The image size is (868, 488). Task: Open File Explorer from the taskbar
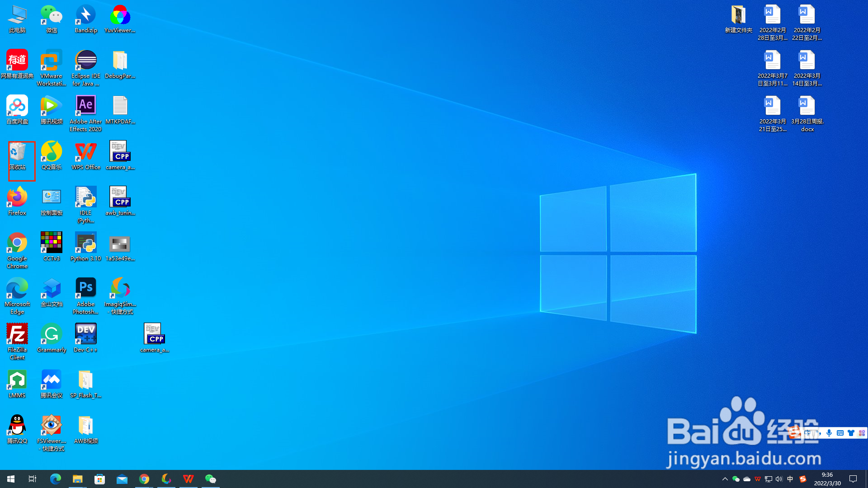(x=78, y=479)
